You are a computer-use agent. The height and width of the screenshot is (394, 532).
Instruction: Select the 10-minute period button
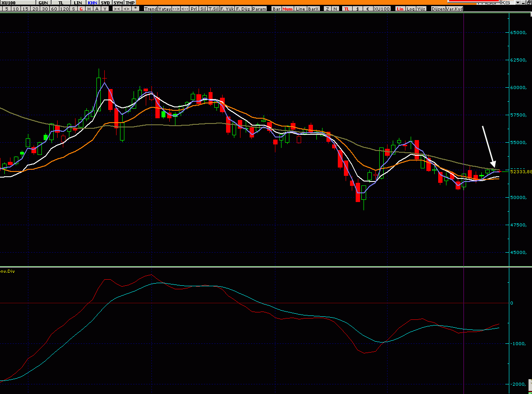16,9
